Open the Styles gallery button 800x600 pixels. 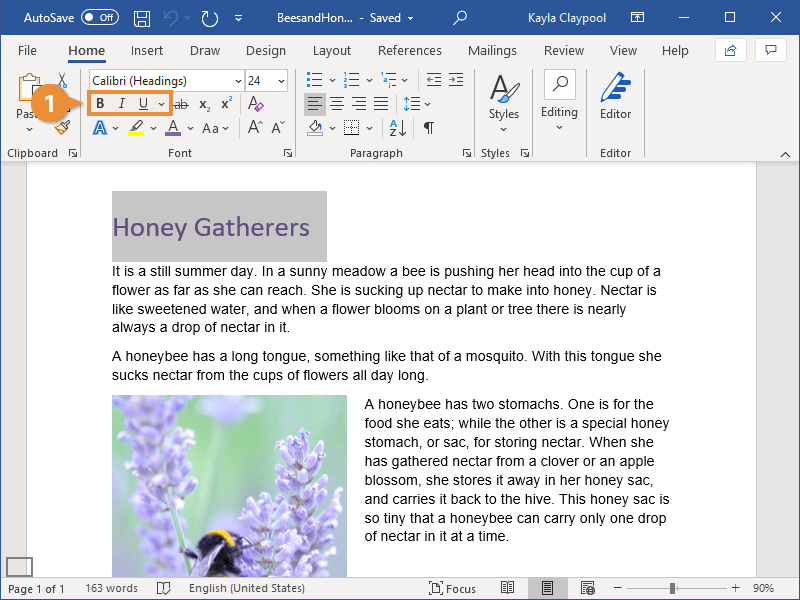[503, 98]
